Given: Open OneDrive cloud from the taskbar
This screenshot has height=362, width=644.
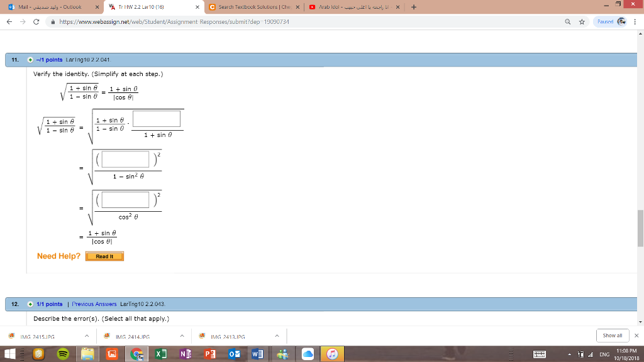Looking at the screenshot, I should tap(307, 354).
